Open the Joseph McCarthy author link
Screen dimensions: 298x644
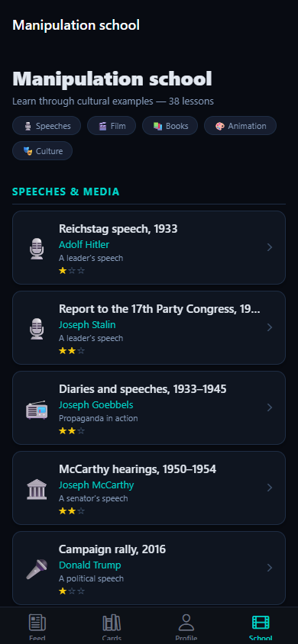(96, 485)
